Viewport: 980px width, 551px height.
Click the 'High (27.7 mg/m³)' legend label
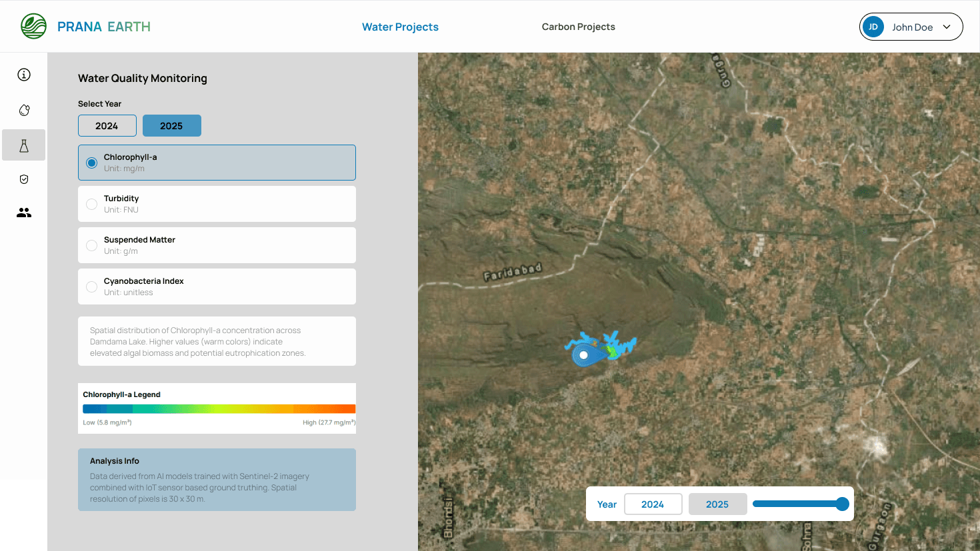(329, 422)
